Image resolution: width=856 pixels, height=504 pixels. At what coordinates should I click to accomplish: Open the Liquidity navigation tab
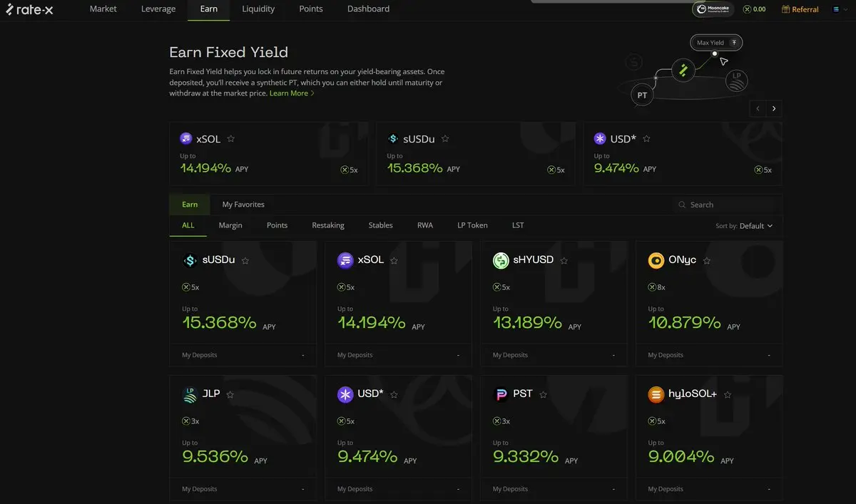(x=258, y=9)
